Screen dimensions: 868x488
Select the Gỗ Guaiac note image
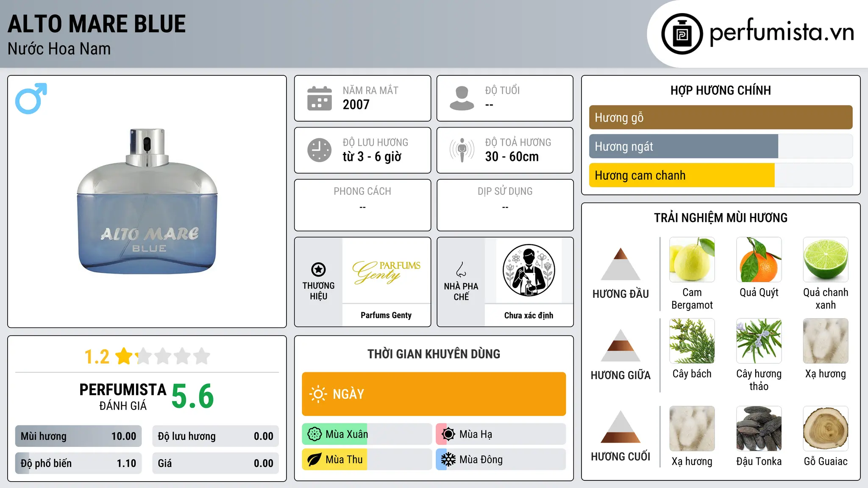point(826,429)
